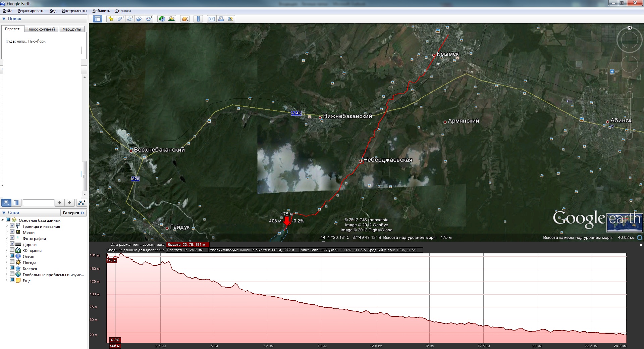Expand the Галерея layer tree item
The image size is (644, 349).
point(7,268)
